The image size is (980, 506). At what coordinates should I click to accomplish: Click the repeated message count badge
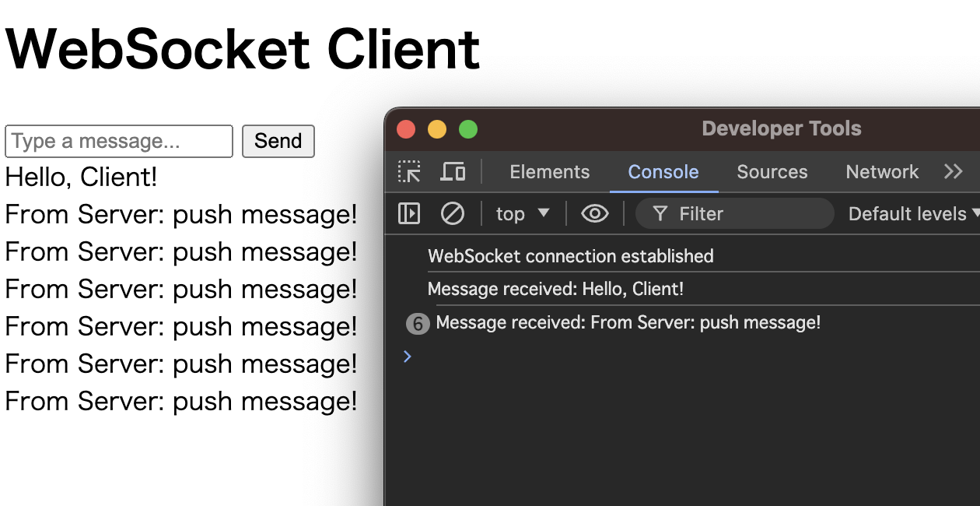click(x=417, y=323)
